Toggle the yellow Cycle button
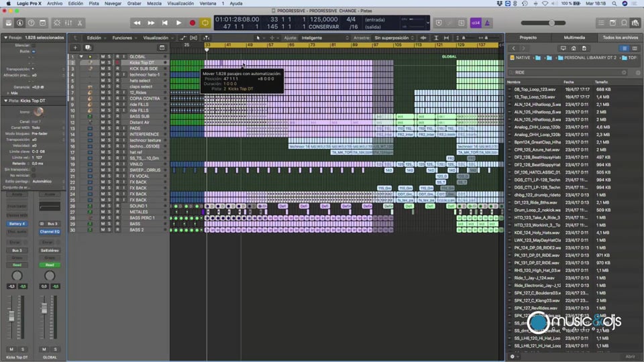Image resolution: width=644 pixels, height=362 pixels. pos(205,23)
